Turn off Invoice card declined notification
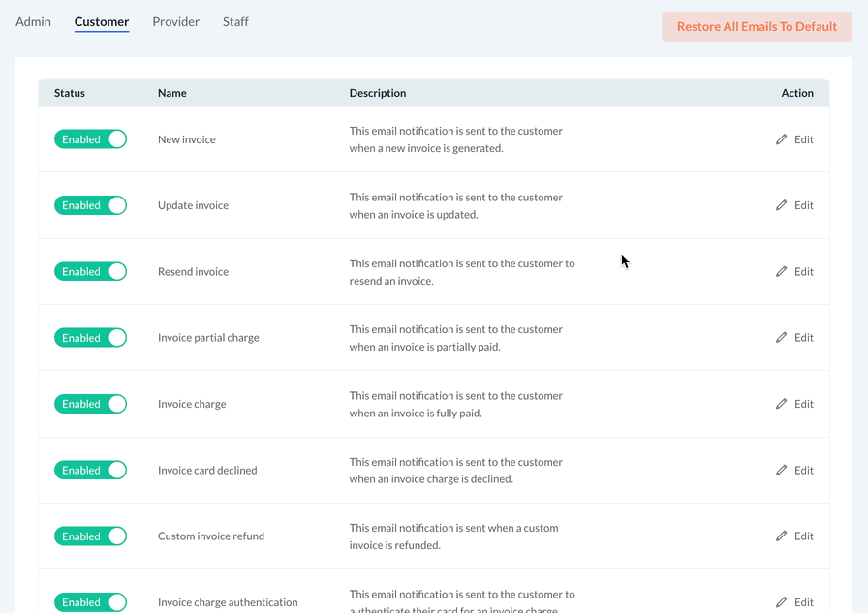This screenshot has width=868, height=613. pos(91,471)
